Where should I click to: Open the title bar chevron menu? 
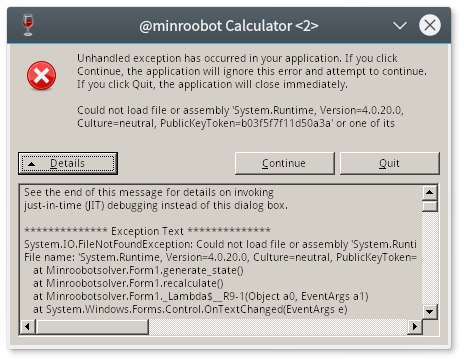coord(399,25)
